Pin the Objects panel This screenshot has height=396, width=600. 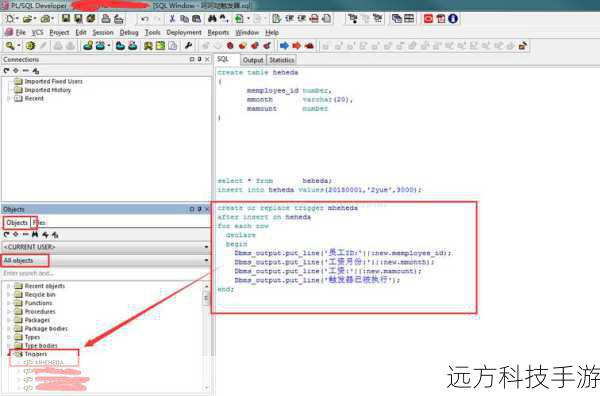pos(199,209)
